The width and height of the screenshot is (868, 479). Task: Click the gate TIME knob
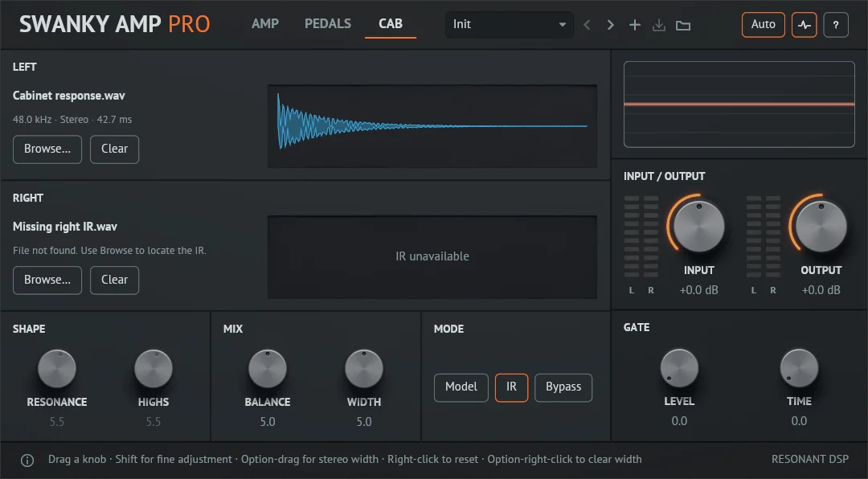pos(799,368)
